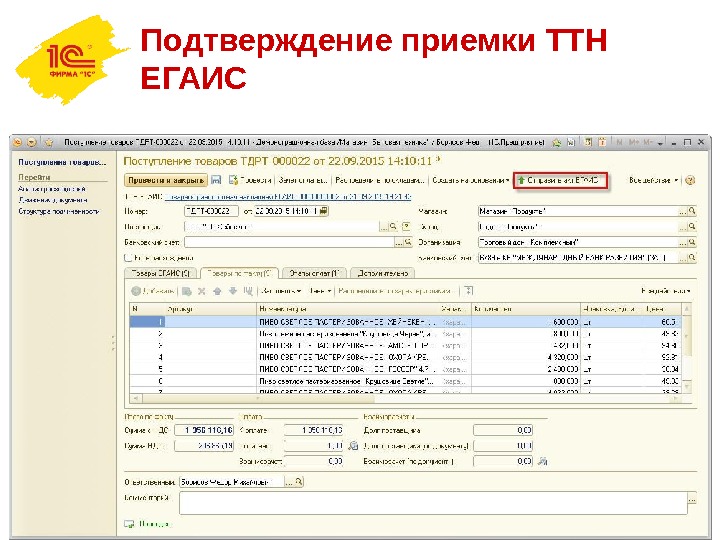720x540 pixels.
Task: Click the Долг поставщика field showing 0,00
Action: pos(503,430)
